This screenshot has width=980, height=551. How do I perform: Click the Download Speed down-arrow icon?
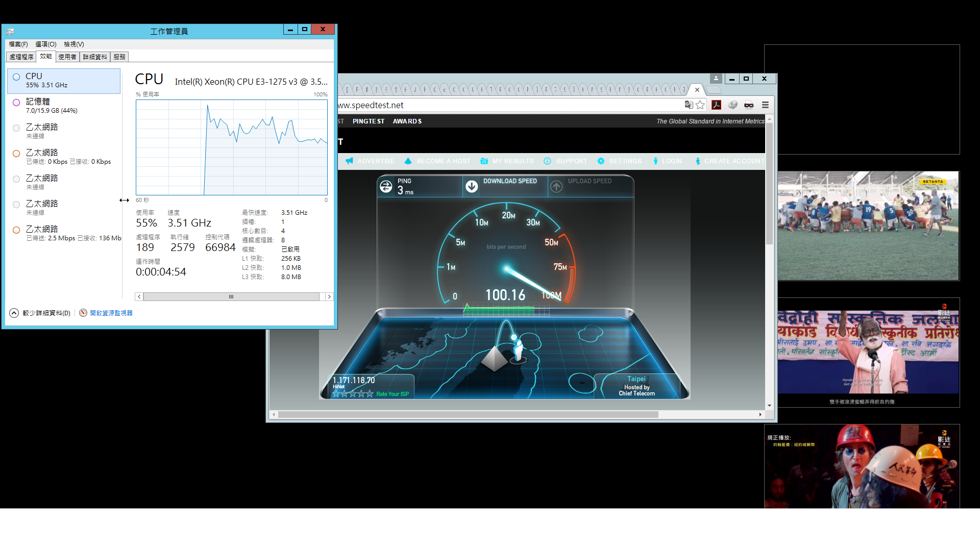click(x=472, y=187)
